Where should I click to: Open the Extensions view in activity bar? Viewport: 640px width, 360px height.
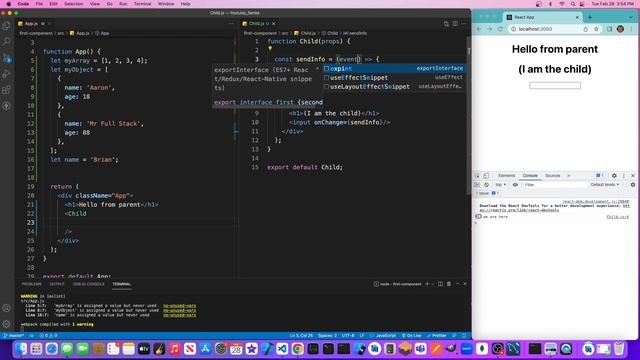pos(7,90)
